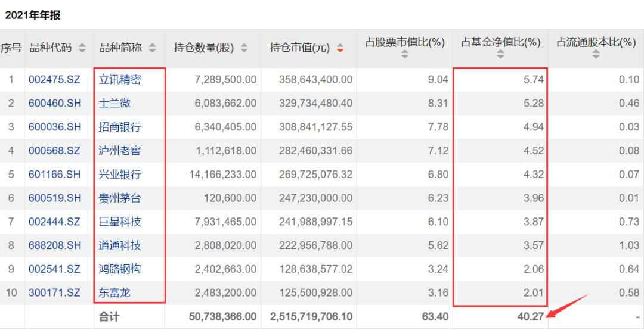644x330 pixels.
Task: Select holding quantity 120,600.00
Action: pyautogui.click(x=230, y=199)
